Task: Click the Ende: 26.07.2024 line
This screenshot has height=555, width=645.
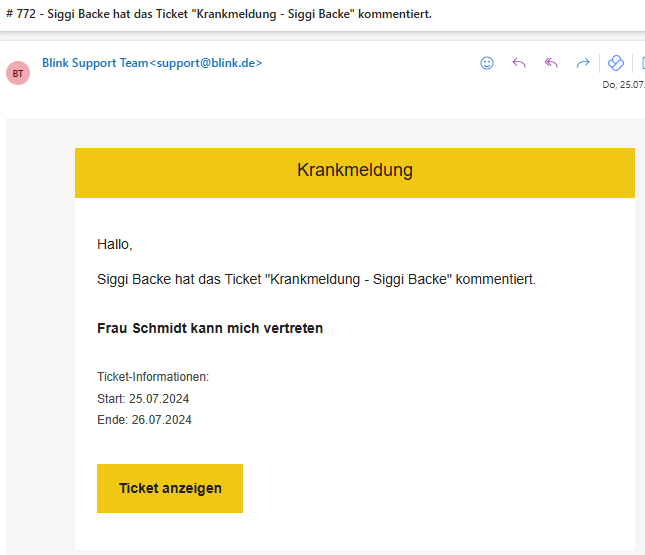Action: click(144, 420)
